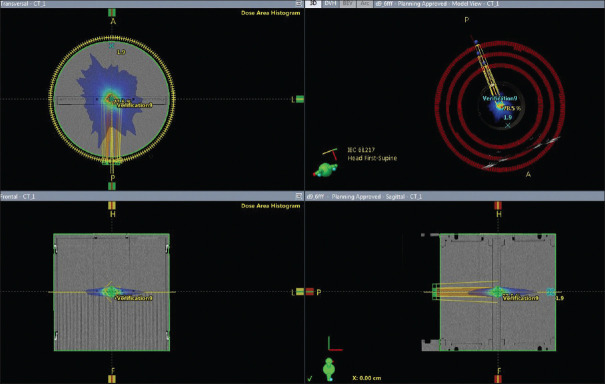Screen dimensions: 605x384
Task: Click the Frontal - CT_1 title bar
Action: (x=152, y=196)
